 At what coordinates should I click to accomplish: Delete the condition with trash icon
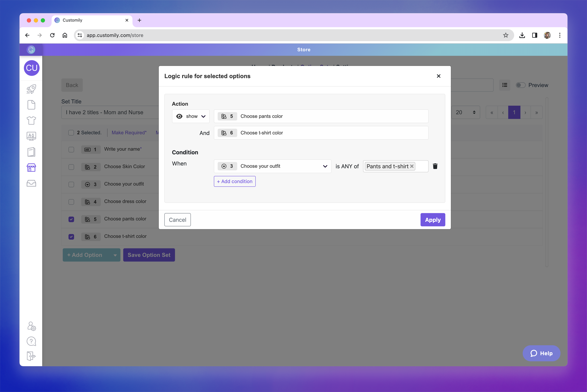pos(435,166)
